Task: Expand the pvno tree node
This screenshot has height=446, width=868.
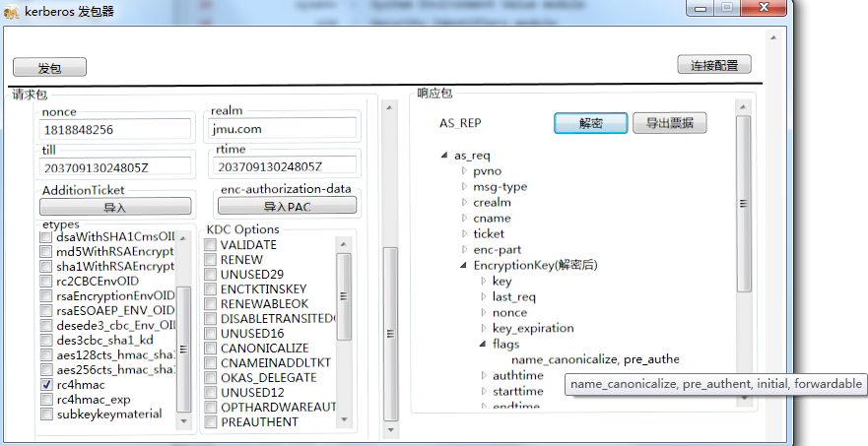Action: point(464,171)
